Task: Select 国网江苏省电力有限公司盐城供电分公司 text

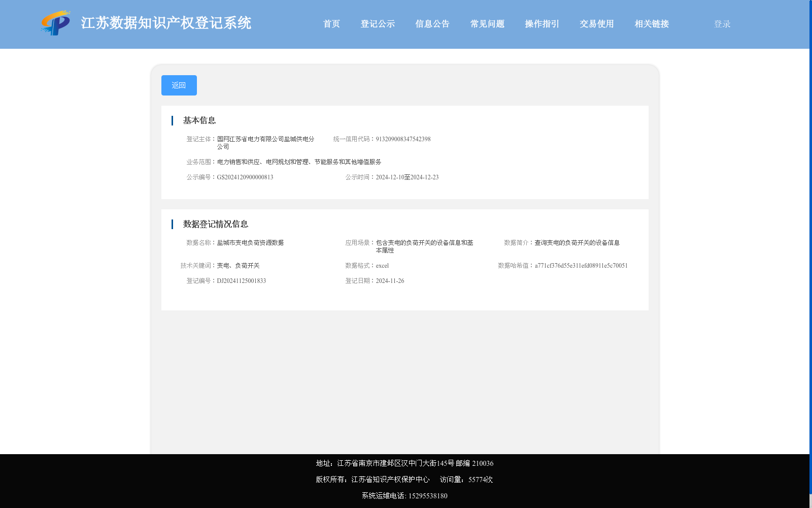Action: click(266, 143)
